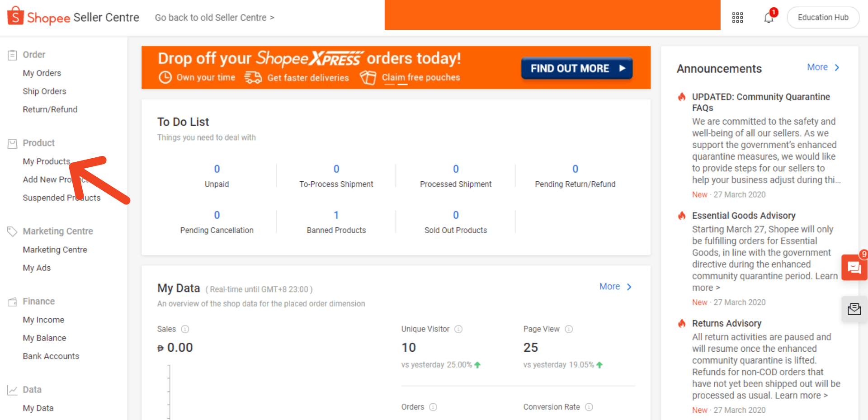Click the Conversion Rate info icon

589,407
